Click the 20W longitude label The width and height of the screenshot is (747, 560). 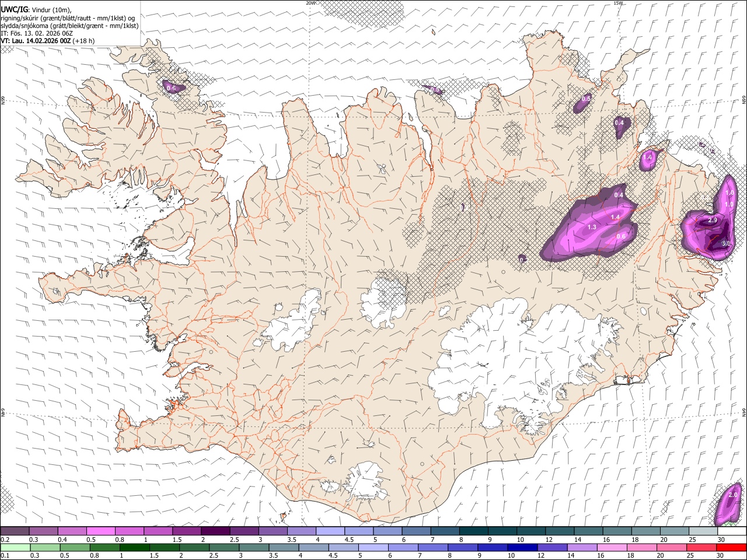point(311,3)
